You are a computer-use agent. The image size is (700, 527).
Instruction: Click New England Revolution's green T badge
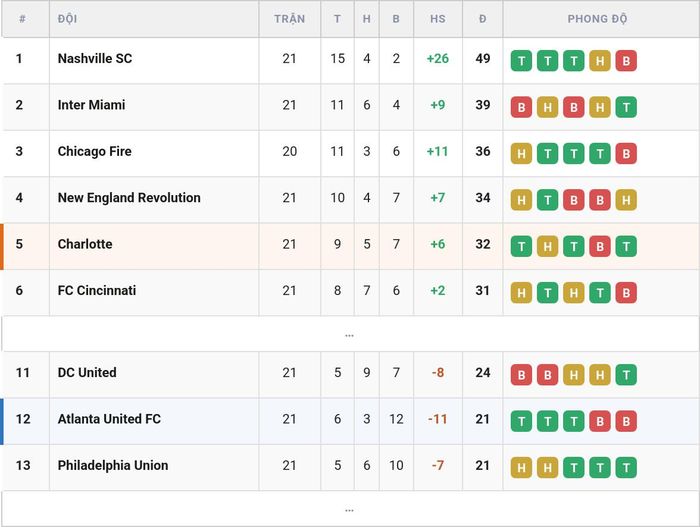pyautogui.click(x=547, y=200)
